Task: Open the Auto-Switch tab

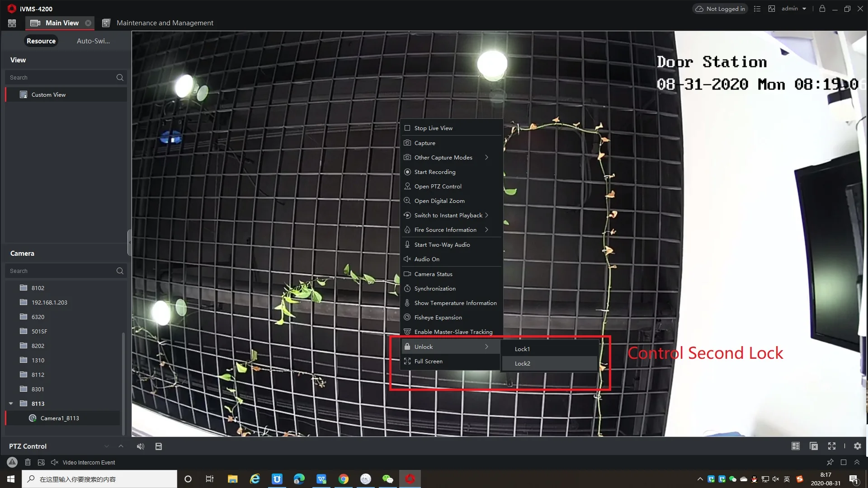Action: point(93,41)
